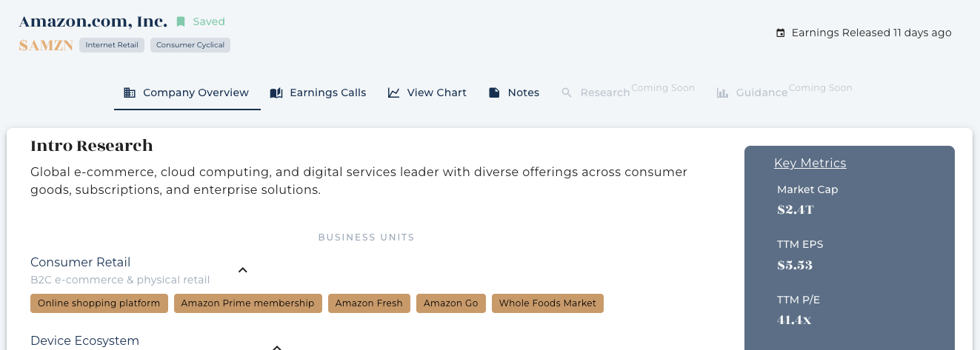Click the document icon for Notes

(x=494, y=92)
